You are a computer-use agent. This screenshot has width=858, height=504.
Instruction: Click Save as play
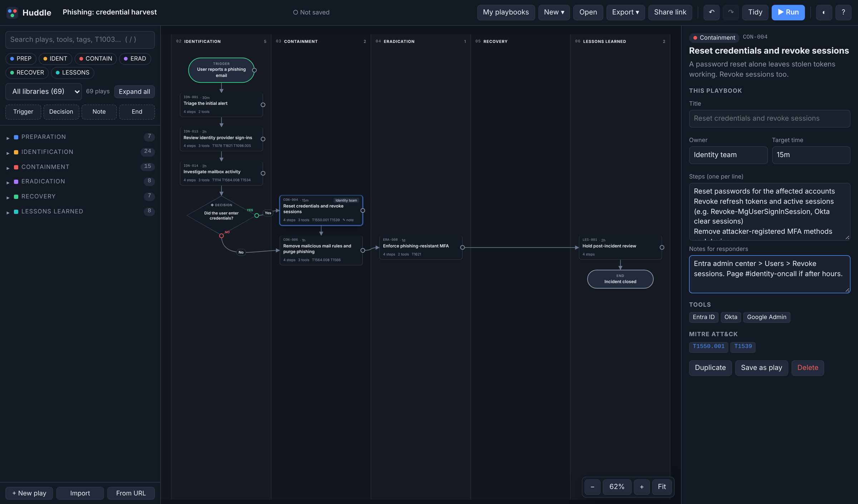pos(761,368)
